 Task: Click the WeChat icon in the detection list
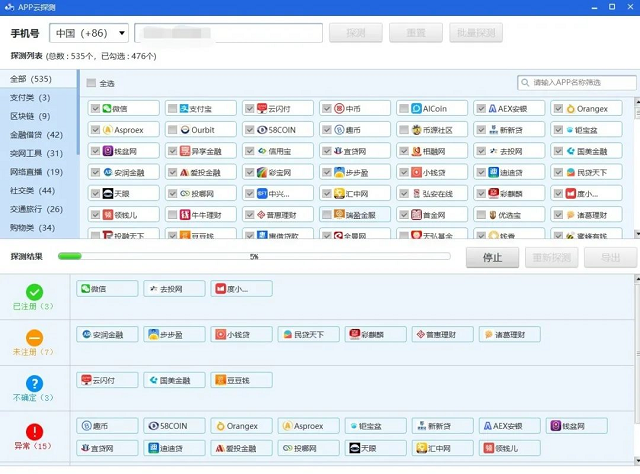point(107,109)
